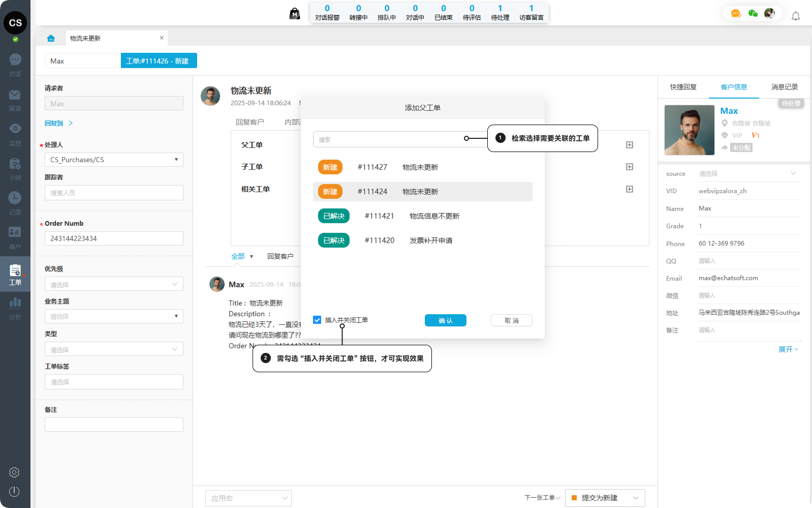Open the 记录 history clock icon

15,198
